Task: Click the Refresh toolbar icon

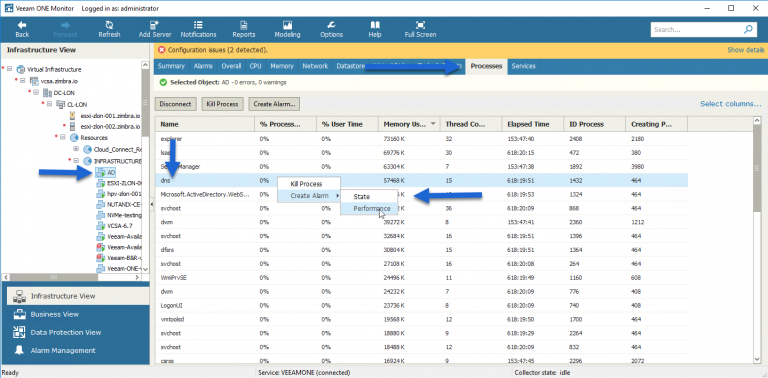Action: tap(109, 25)
